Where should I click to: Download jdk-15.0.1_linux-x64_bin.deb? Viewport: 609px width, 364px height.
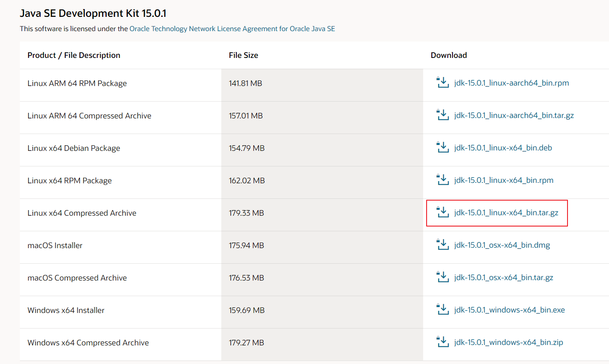503,148
